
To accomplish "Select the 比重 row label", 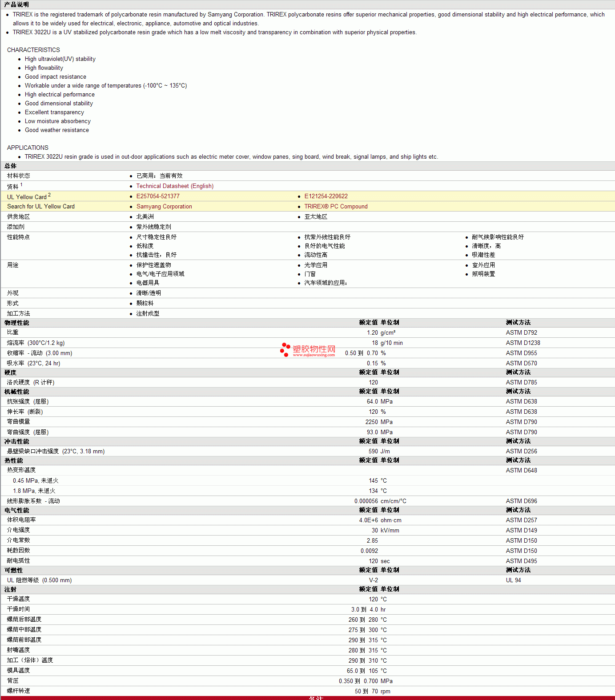I will click(13, 332).
